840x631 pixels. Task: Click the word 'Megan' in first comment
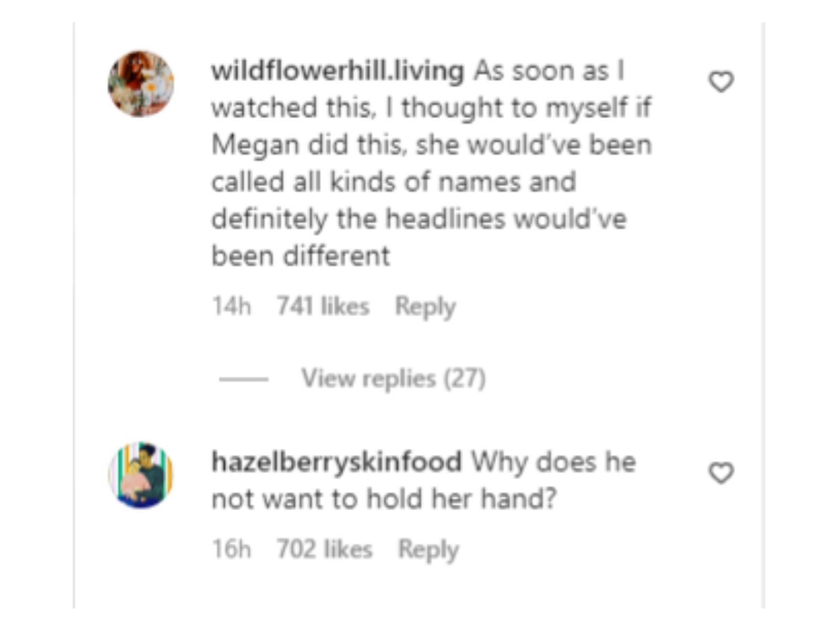pyautogui.click(x=255, y=146)
